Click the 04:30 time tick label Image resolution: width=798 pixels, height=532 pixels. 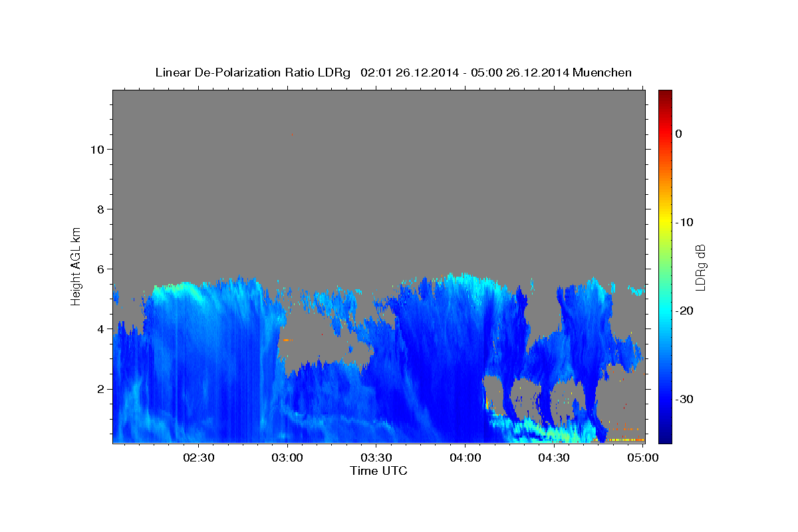click(x=554, y=458)
